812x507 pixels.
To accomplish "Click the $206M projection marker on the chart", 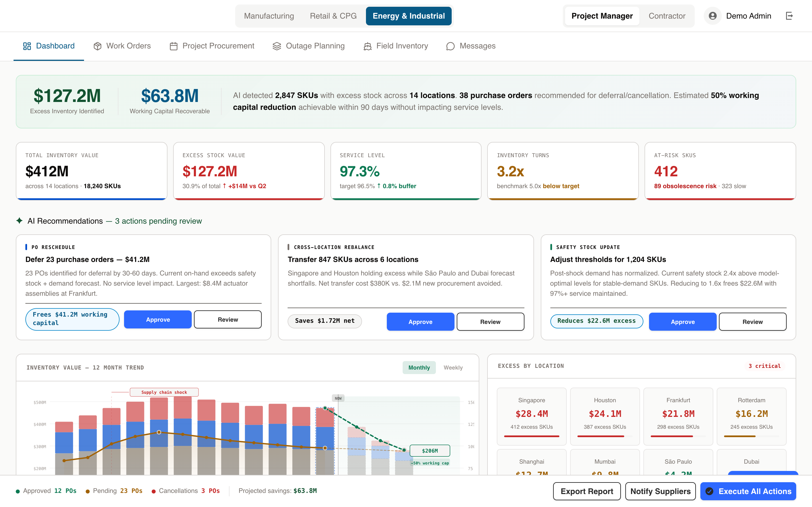I will (430, 451).
